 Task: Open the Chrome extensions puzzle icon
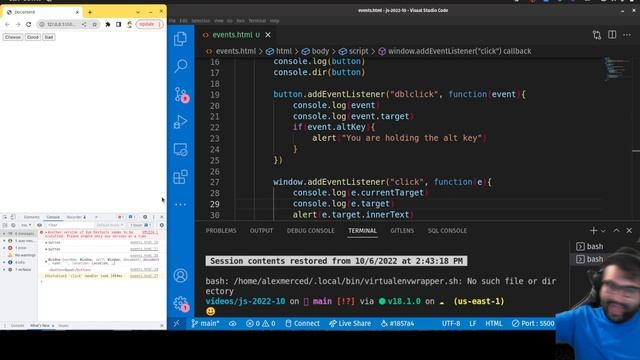108,24
